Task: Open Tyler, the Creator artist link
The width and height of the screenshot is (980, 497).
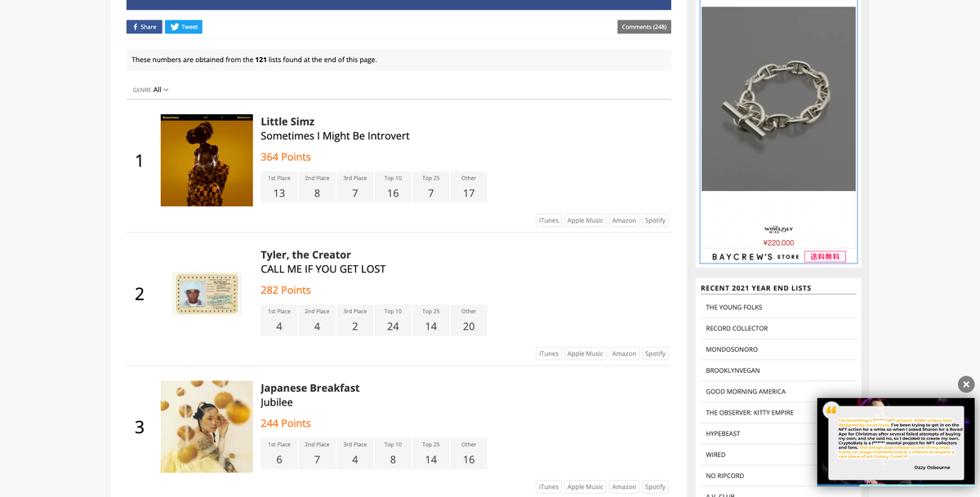Action: [305, 255]
